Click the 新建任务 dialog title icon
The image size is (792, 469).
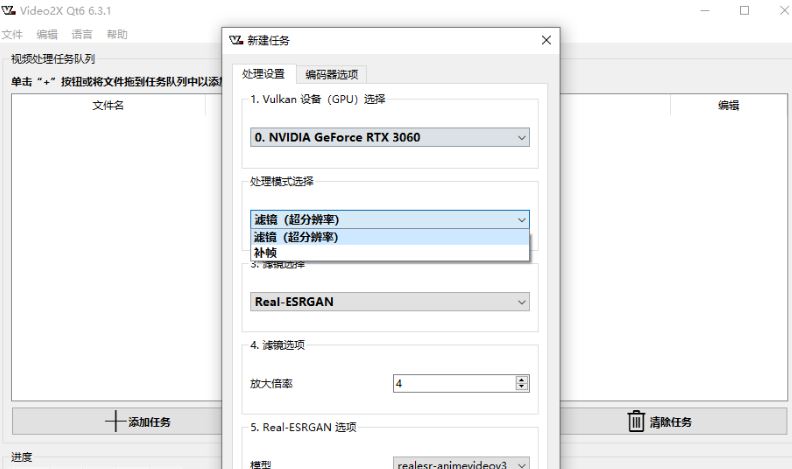click(x=236, y=40)
